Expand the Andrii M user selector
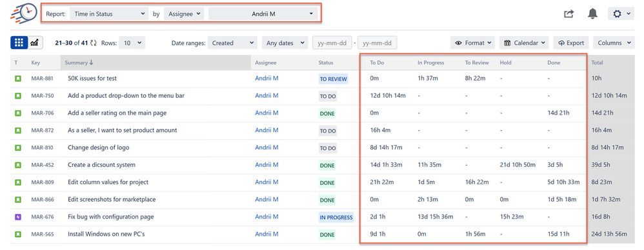 [263, 14]
